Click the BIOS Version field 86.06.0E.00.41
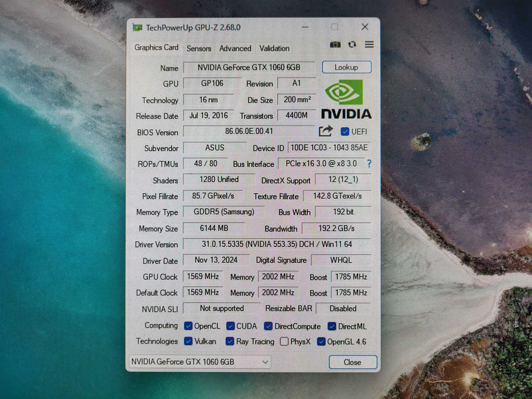This screenshot has height=399, width=532. pos(249,131)
